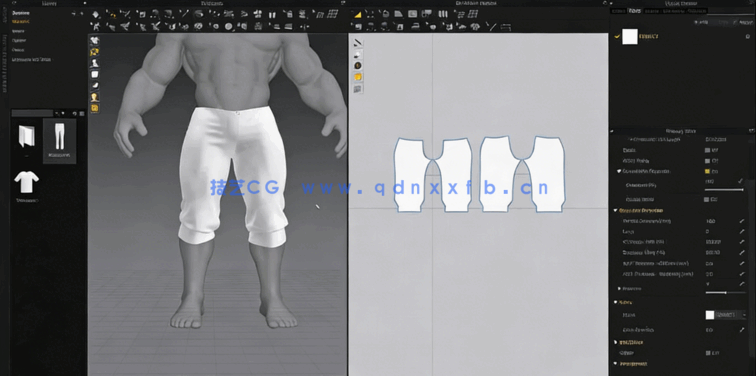Screen dimensions: 756x376
Task: Expand the collapsed orange section below the swatch
Action: coord(615,342)
